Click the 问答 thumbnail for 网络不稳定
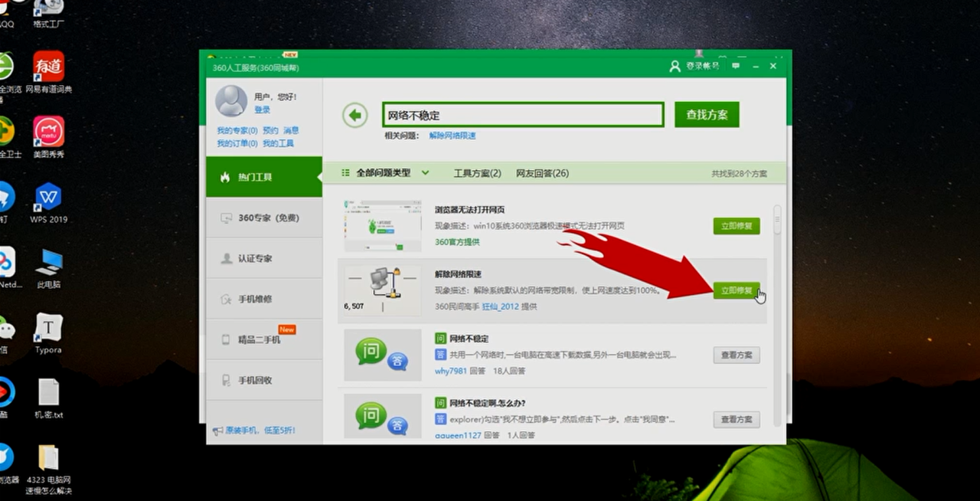 pyautogui.click(x=383, y=355)
